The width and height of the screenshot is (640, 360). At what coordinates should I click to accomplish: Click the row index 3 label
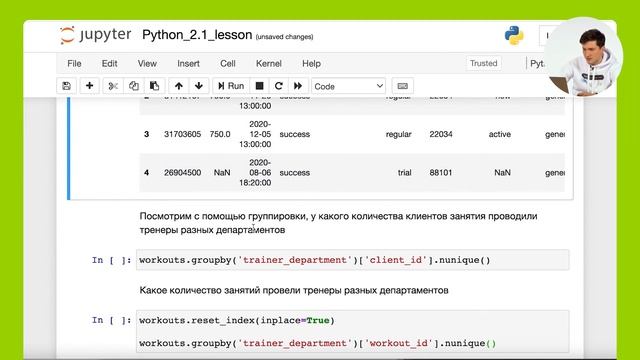[x=147, y=134]
